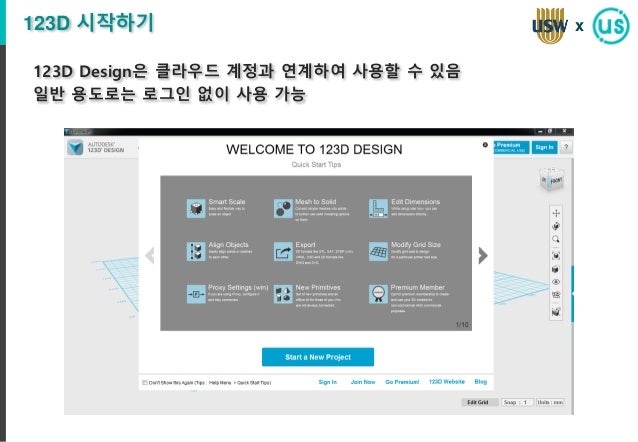
Task: Click the Edit Dimensions tip icon
Action: coord(378,208)
